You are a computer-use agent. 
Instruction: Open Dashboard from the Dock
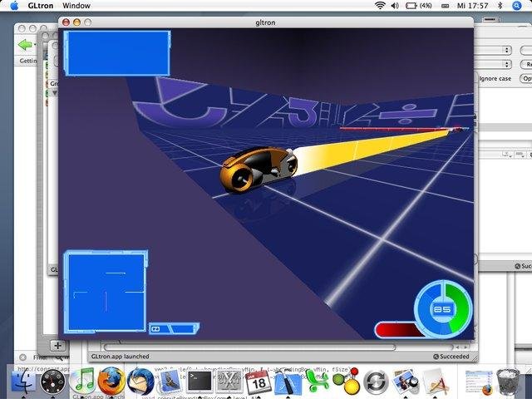[x=52, y=382]
